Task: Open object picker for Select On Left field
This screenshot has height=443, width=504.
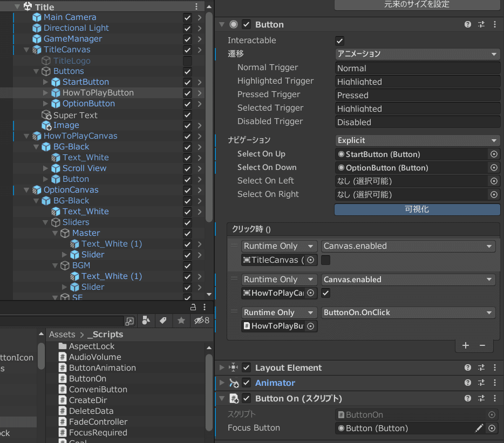Action: pos(494,181)
